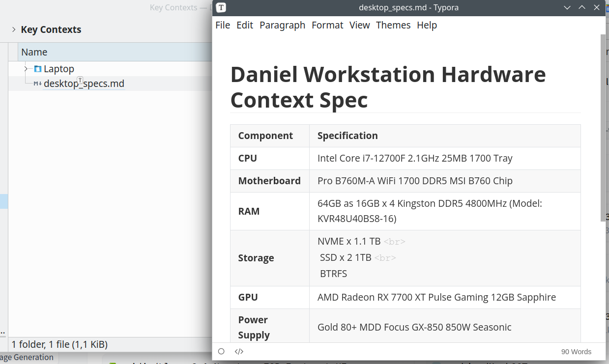Minimize the Typora window
609x364 pixels.
[x=567, y=7]
